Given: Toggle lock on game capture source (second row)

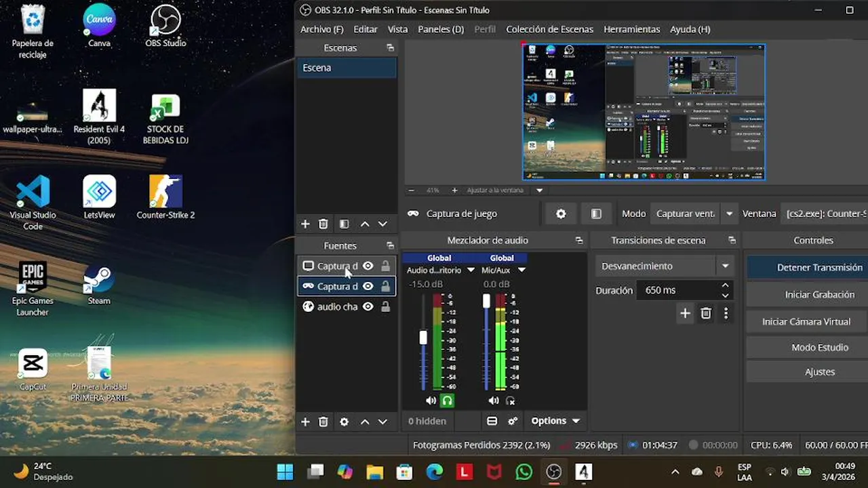Looking at the screenshot, I should click(385, 286).
